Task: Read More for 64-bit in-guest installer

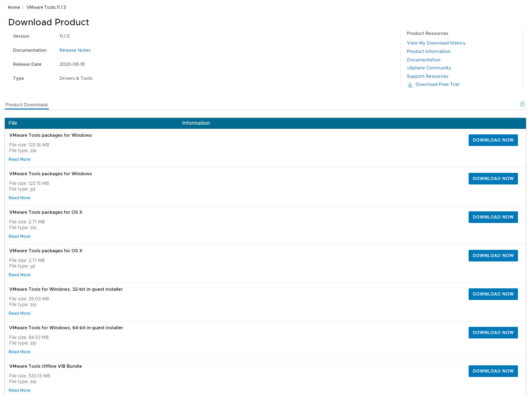Action: coord(20,352)
